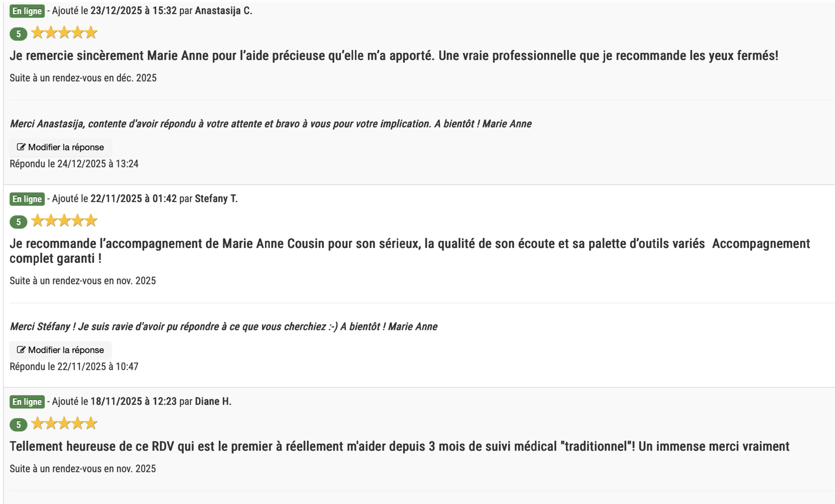Click reviewer name Diane H.

(213, 401)
